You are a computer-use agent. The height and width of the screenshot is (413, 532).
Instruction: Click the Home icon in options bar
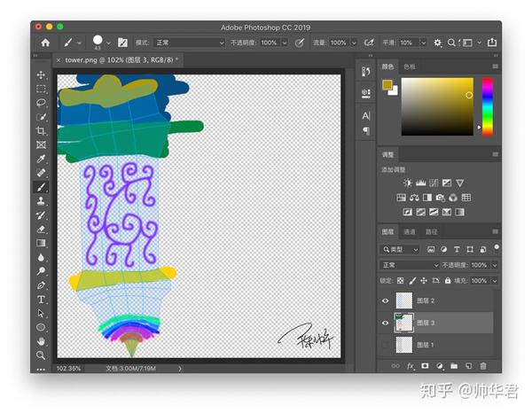pos(45,43)
